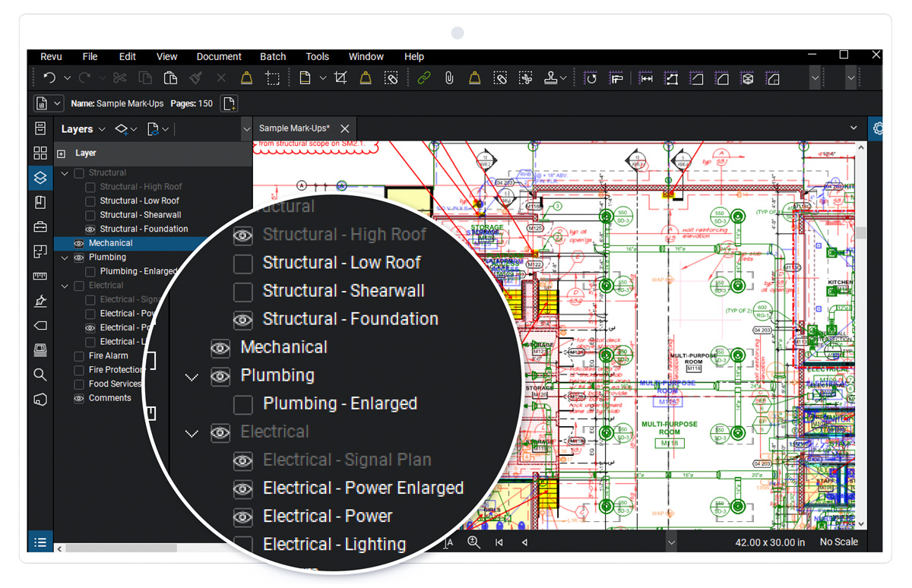Show the Fire Alarm layer
Screen dimensions: 912x588
pos(79,356)
